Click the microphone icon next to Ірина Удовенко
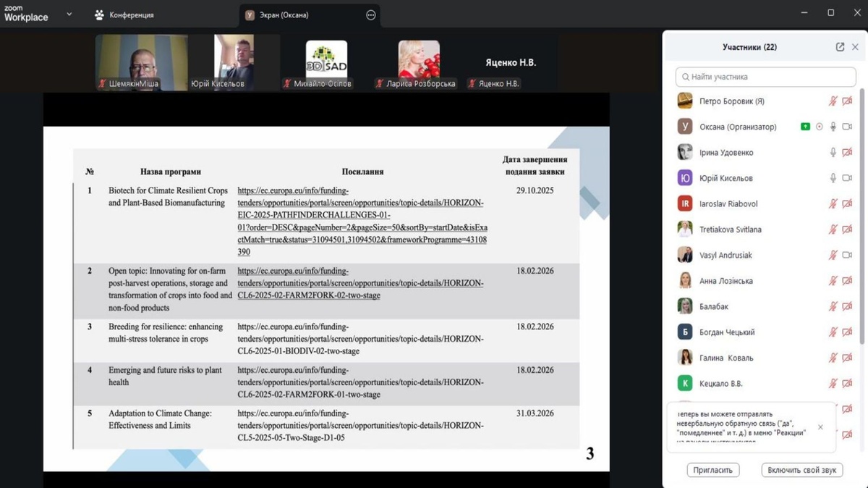868x488 pixels. 833,153
